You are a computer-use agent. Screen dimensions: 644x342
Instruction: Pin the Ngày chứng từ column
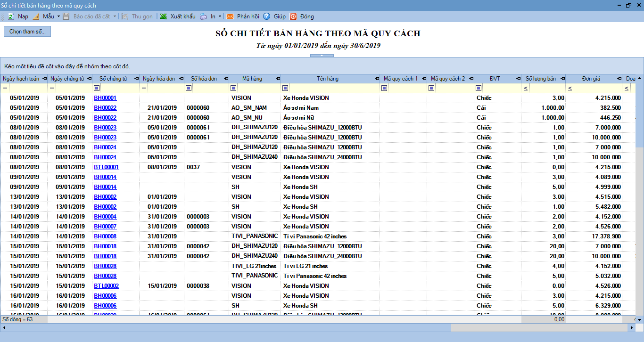point(90,79)
